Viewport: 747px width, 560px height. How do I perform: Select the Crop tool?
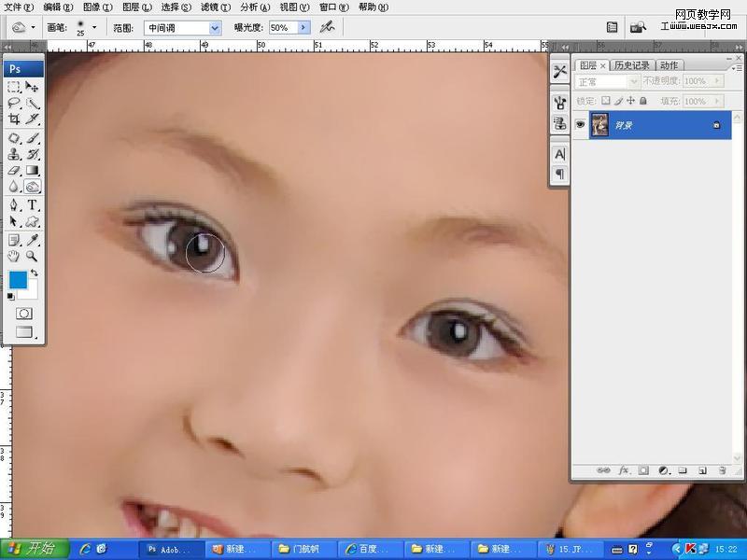pyautogui.click(x=13, y=120)
